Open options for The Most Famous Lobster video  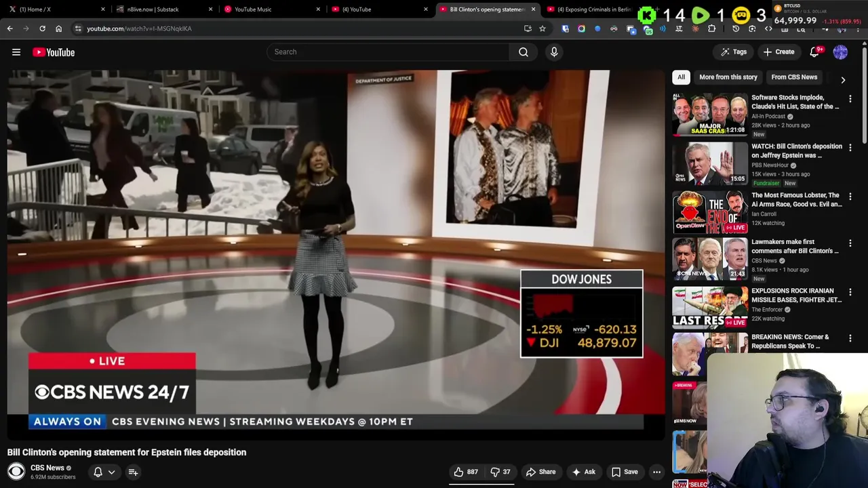pyautogui.click(x=850, y=197)
